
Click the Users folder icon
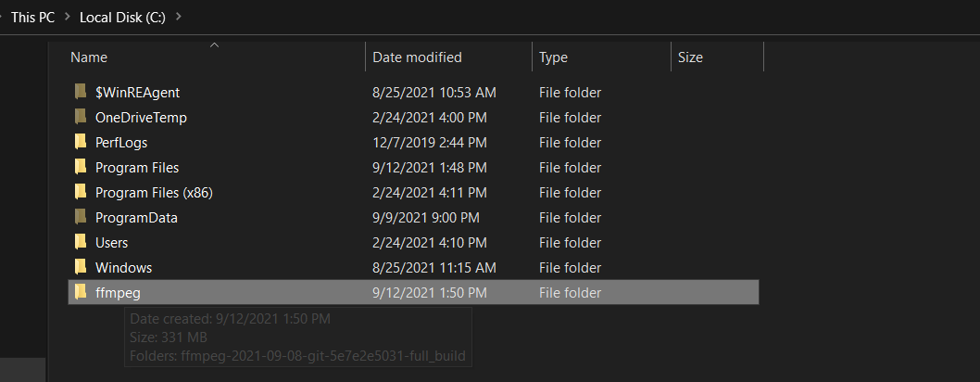point(80,243)
